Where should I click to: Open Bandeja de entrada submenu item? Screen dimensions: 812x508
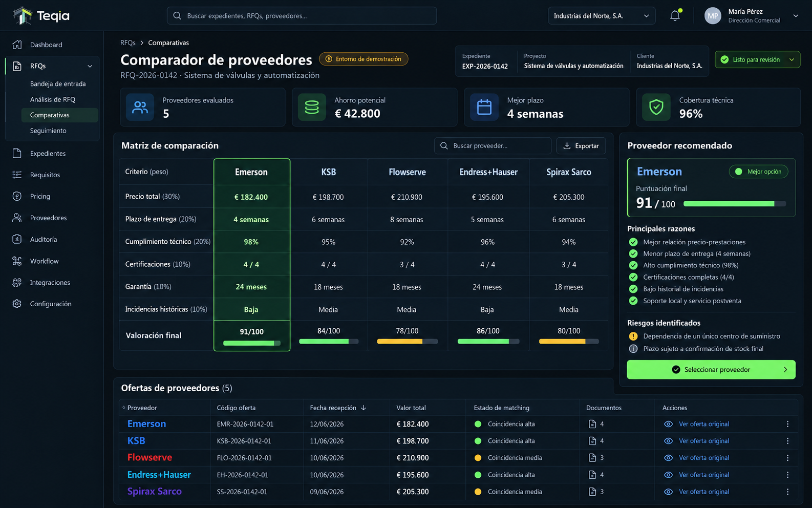(58, 84)
